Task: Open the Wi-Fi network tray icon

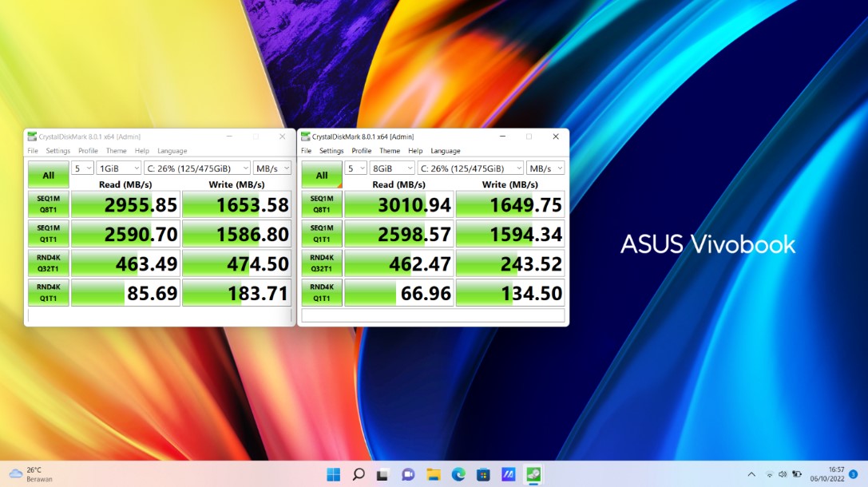Action: pos(769,474)
